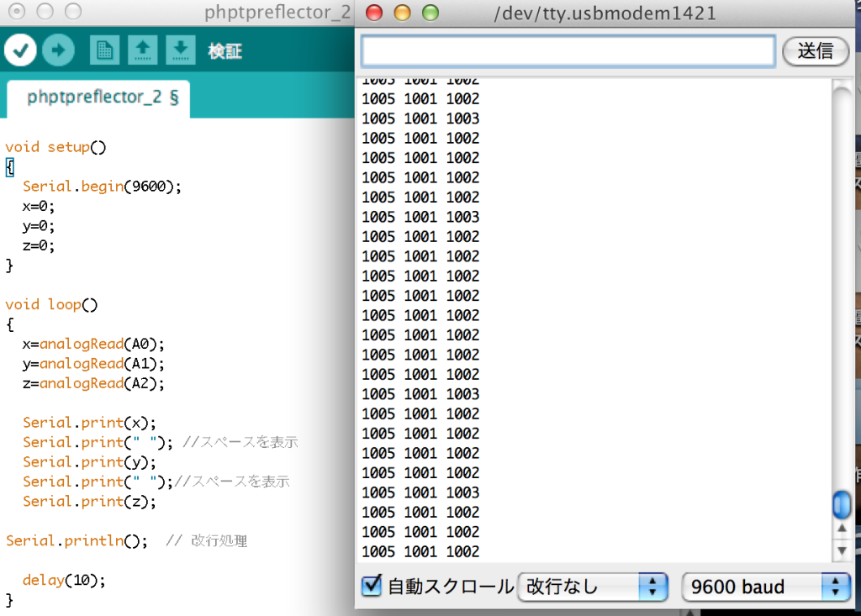Screen dimensions: 861x616
Task: Open a sketch via the up-arrow toolbar icon
Action: 142,50
